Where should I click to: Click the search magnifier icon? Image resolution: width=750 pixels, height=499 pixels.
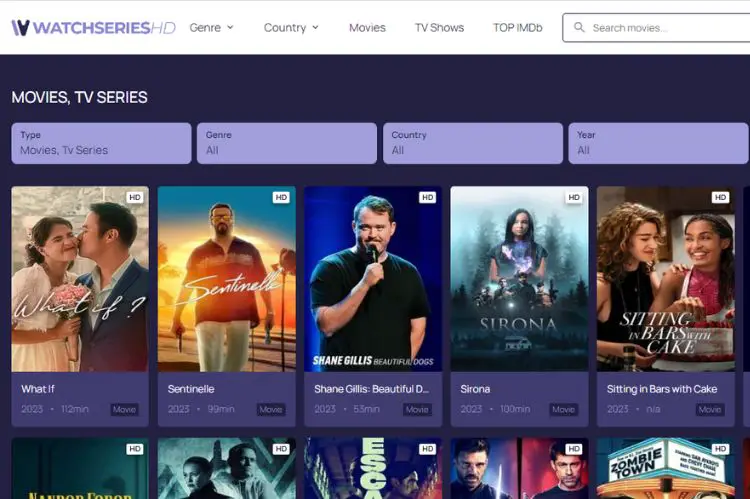point(579,27)
